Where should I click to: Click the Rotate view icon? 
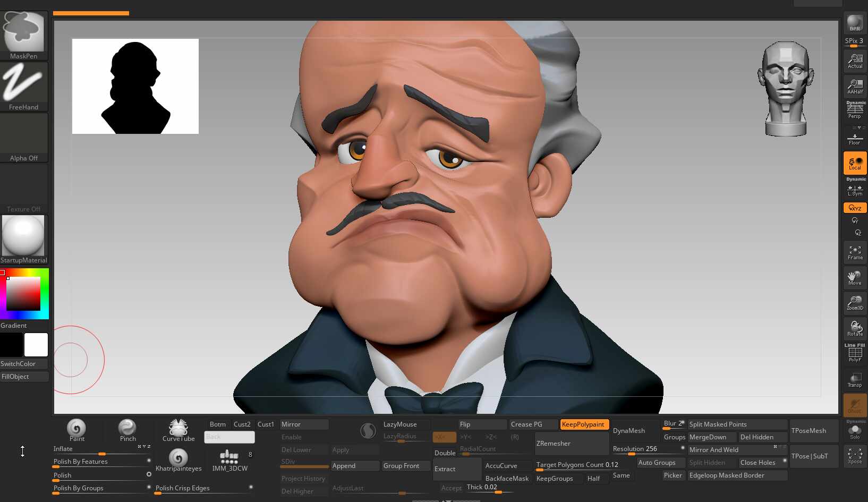[x=855, y=329]
